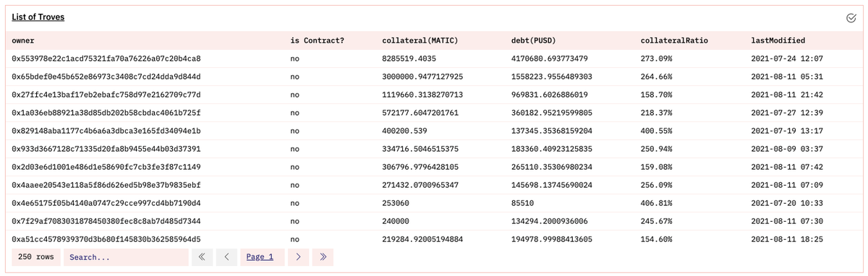The image size is (868, 276).
Task: Click lastModified date 2021-08-11 07:42
Action: coord(787,167)
